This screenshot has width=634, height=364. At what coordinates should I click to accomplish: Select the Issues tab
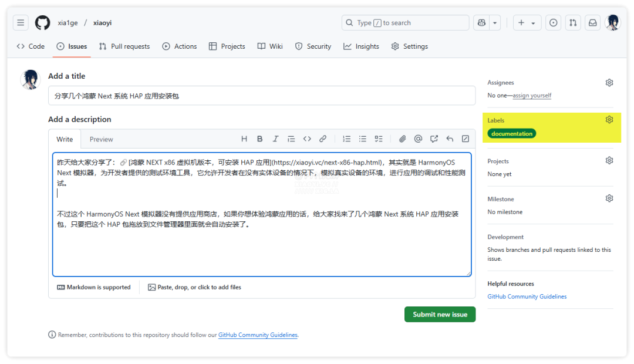72,46
